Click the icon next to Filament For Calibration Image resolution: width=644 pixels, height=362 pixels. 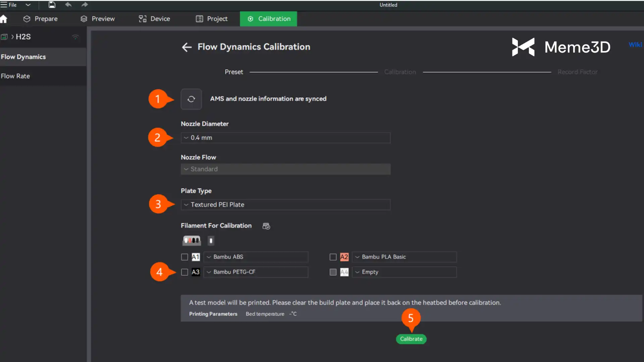[x=266, y=226]
